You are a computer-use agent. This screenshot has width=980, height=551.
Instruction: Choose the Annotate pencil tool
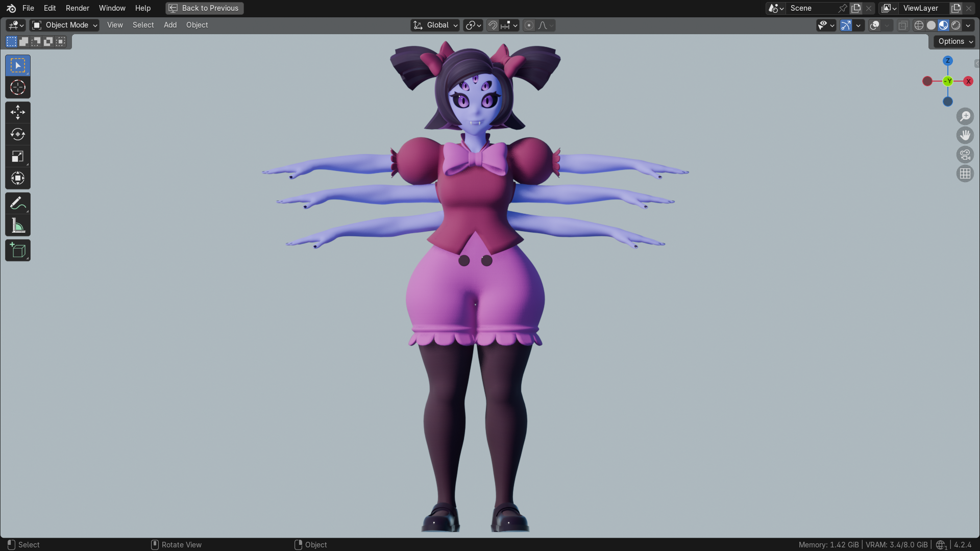click(x=18, y=204)
